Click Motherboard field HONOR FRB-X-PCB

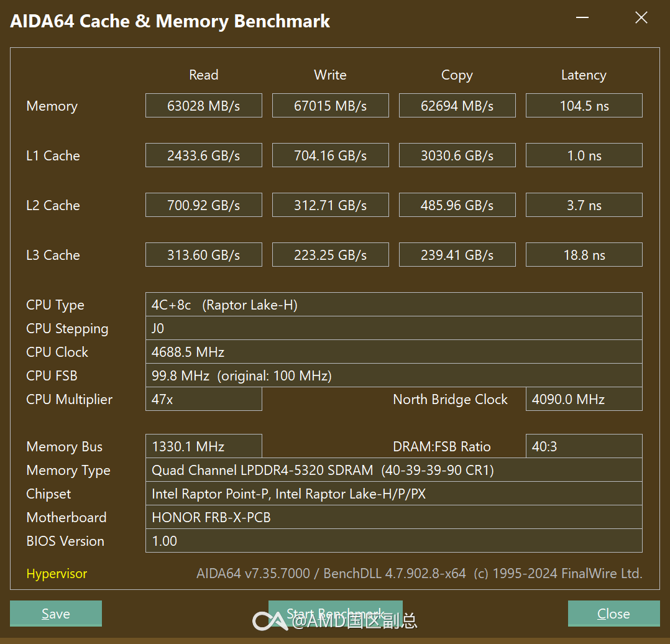coord(394,517)
